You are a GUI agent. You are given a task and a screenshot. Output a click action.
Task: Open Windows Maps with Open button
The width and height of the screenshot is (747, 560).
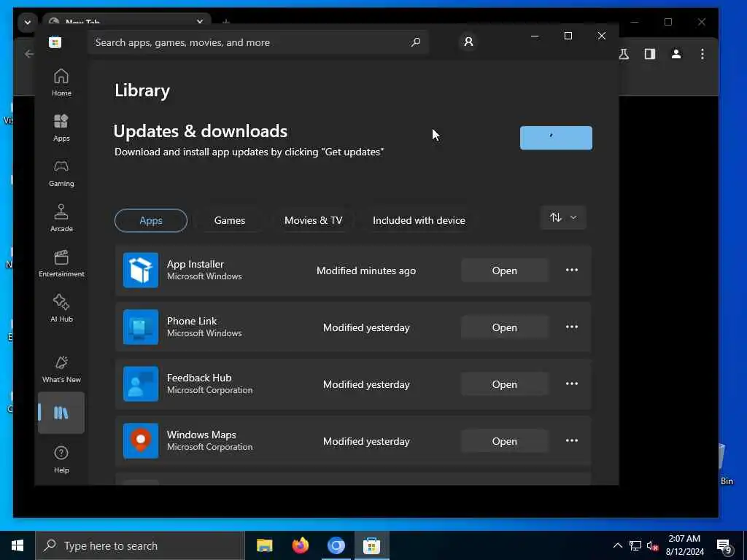point(505,441)
